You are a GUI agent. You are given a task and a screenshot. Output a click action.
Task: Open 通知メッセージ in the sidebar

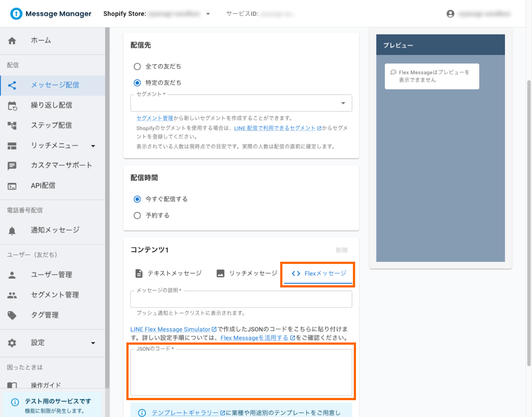pos(52,230)
